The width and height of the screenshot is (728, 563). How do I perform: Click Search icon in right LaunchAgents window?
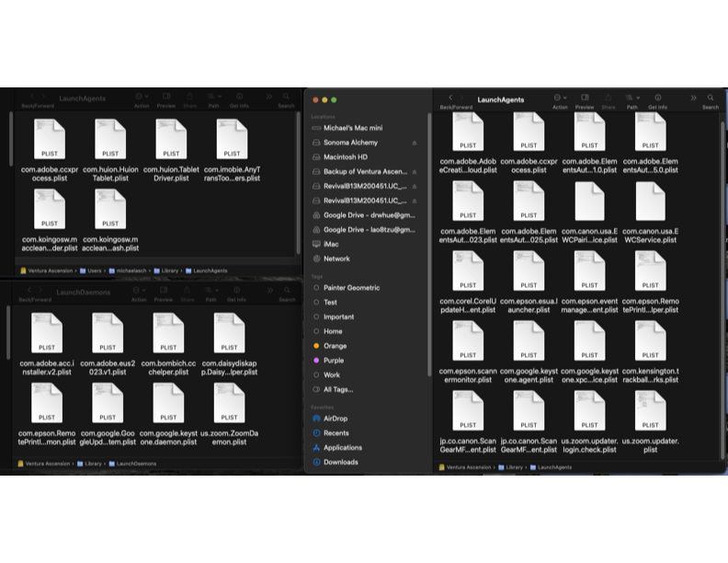711,98
